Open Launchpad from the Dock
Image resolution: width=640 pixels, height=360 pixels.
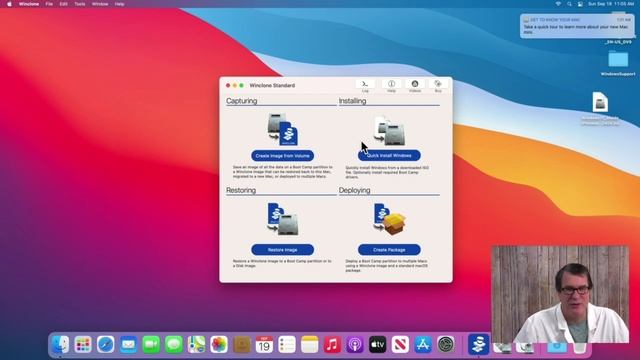coord(83,344)
